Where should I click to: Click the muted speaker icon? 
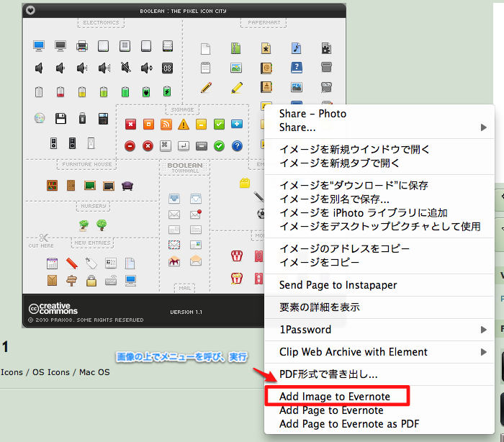[126, 68]
